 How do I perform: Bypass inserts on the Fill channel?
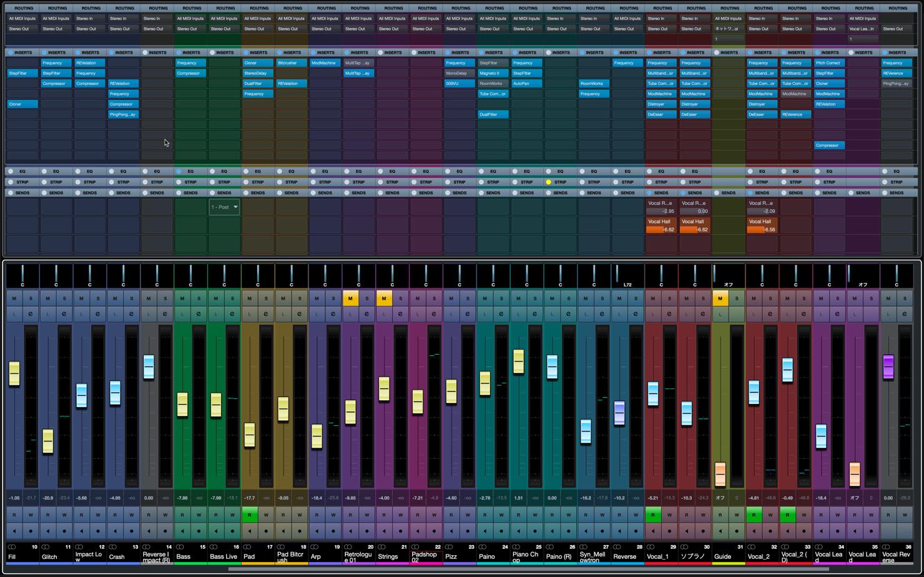click(11, 52)
